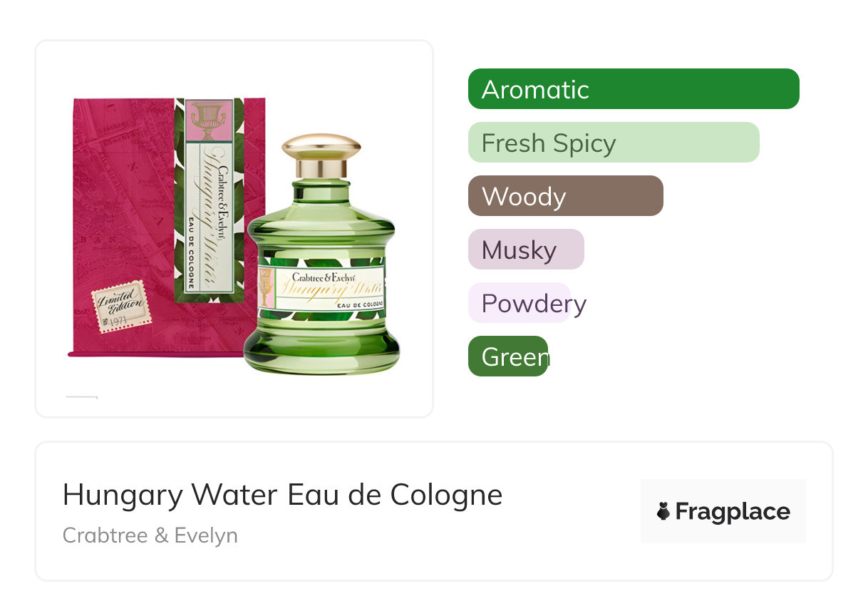Click the small gray line below the box
The width and height of the screenshot is (868, 616).
(x=82, y=396)
